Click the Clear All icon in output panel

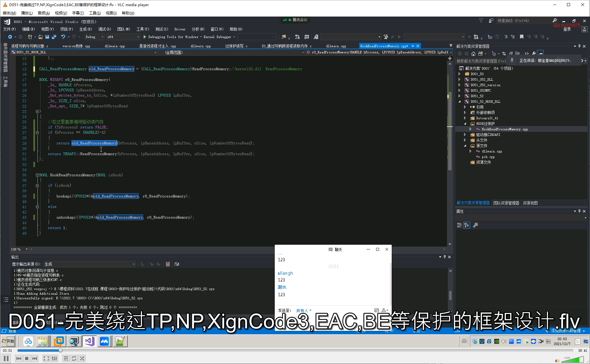pos(168,264)
